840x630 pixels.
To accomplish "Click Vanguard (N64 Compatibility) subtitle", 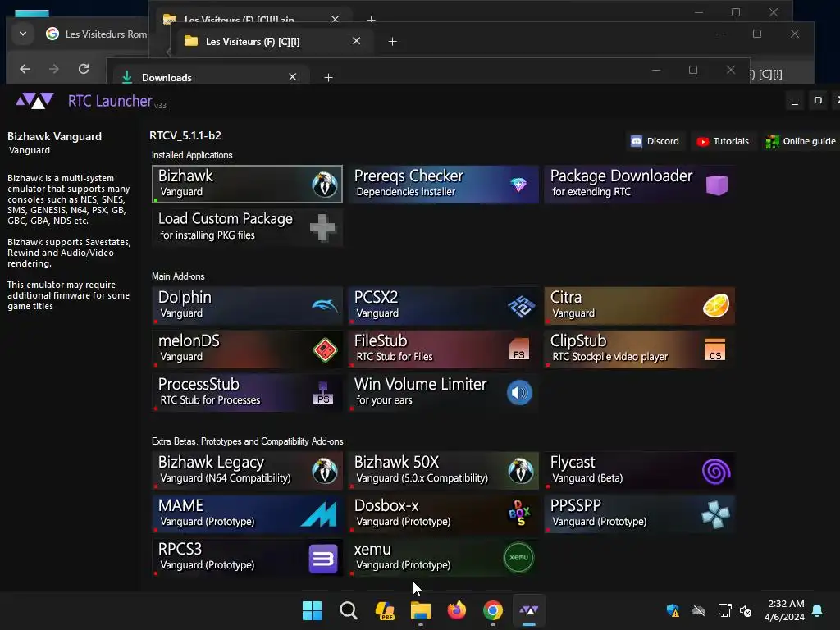I will (225, 478).
